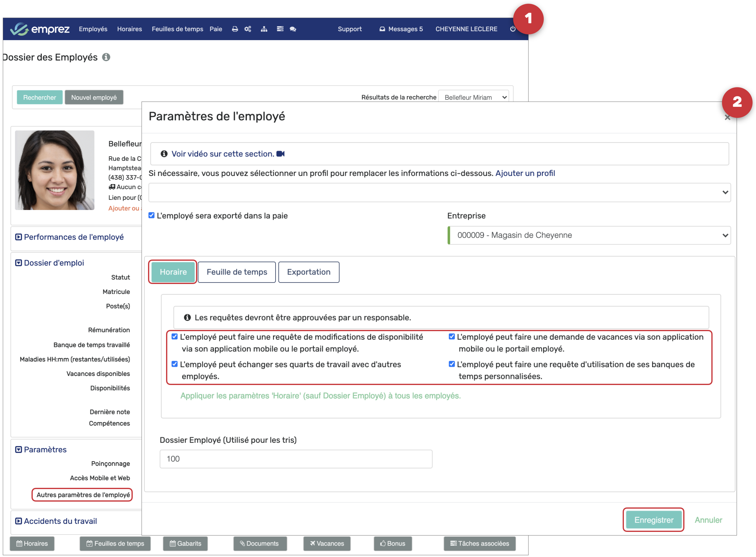
Task: Click the list lines navbar icon
Action: point(280,29)
